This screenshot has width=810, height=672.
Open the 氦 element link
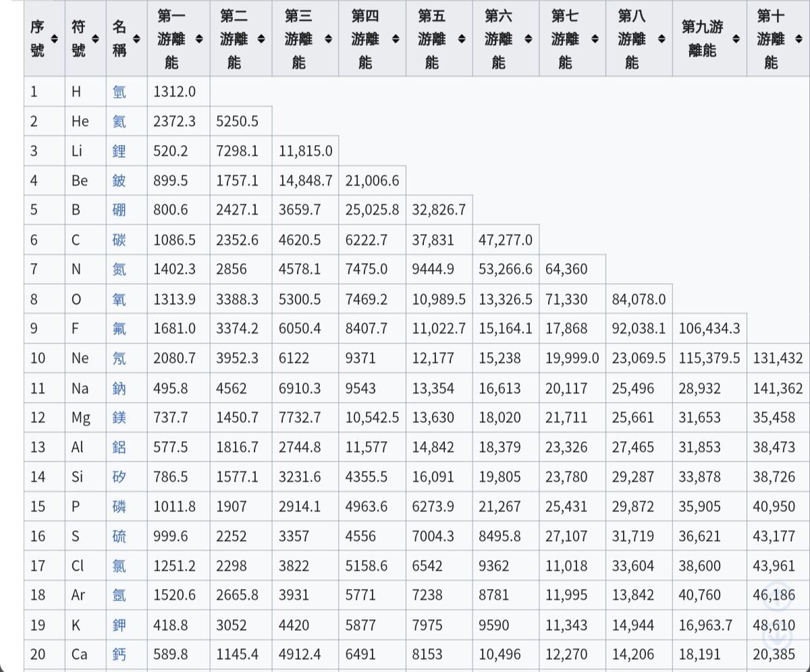tap(119, 121)
